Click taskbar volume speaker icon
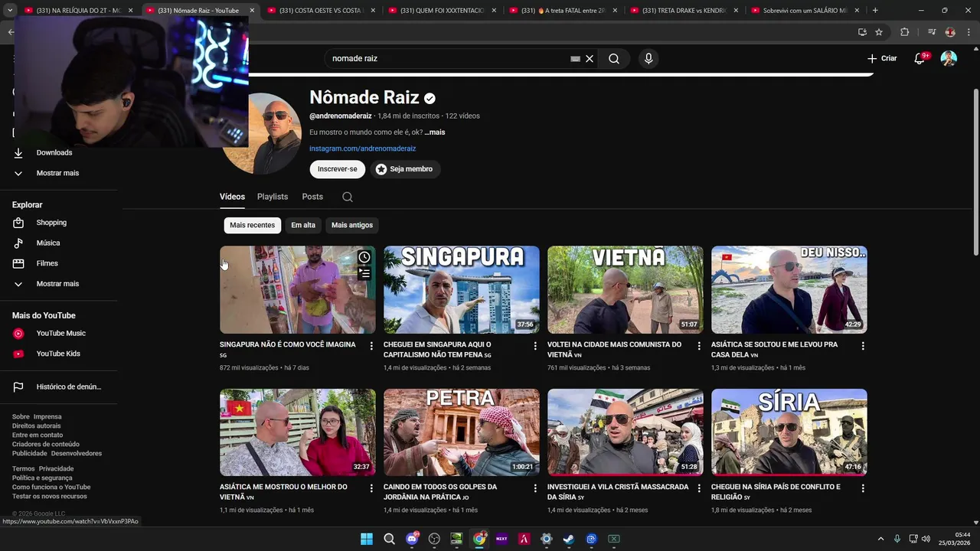The image size is (980, 551). [x=926, y=539]
